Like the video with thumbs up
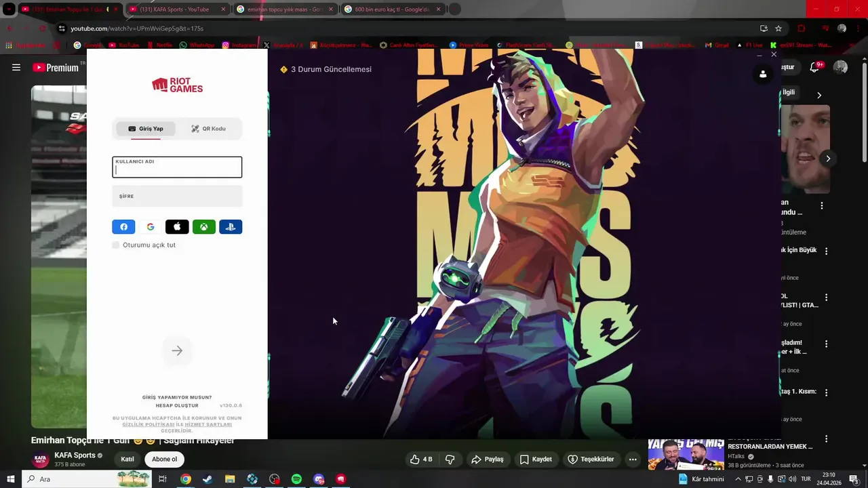The height and width of the screenshot is (488, 868). pyautogui.click(x=420, y=459)
